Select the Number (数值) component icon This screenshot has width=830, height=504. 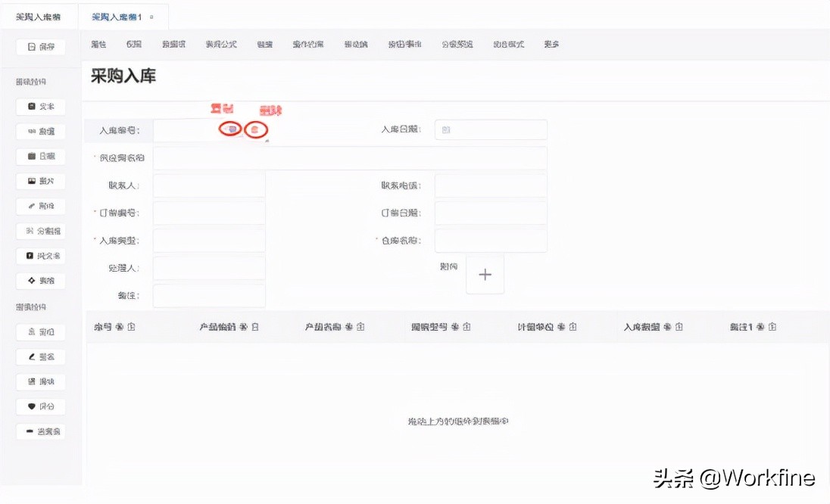40,131
